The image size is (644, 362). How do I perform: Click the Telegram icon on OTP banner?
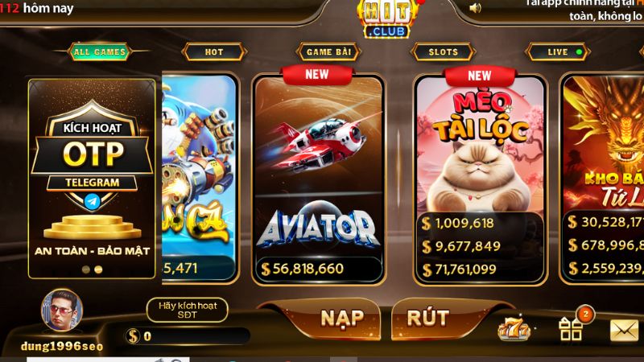click(93, 202)
